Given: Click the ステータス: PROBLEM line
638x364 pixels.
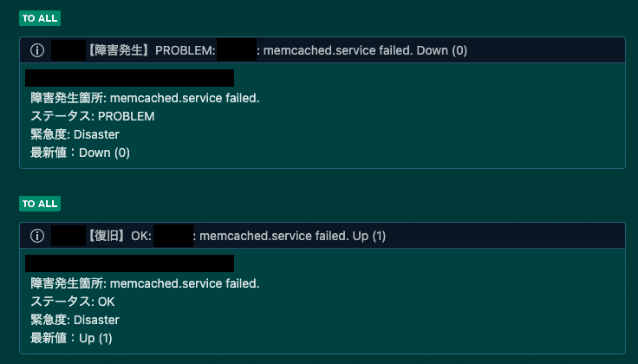Looking at the screenshot, I should tap(93, 116).
